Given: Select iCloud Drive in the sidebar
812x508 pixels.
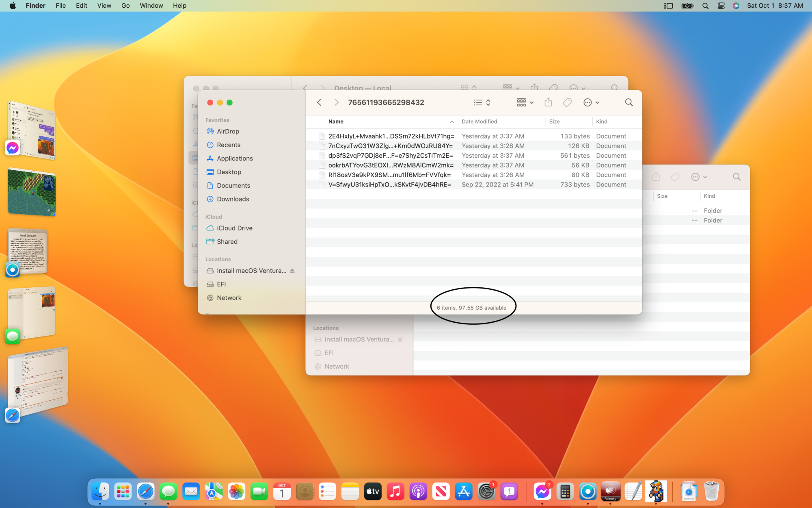Looking at the screenshot, I should (x=234, y=228).
